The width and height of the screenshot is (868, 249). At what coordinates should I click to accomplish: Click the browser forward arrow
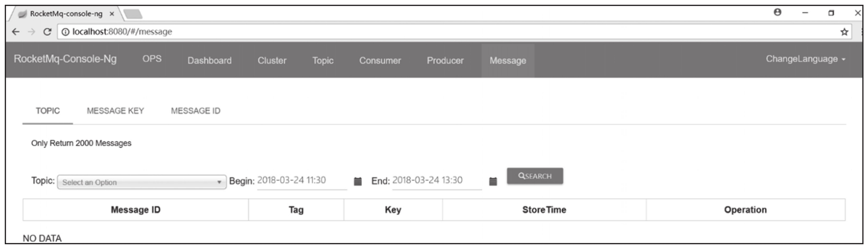click(x=31, y=32)
